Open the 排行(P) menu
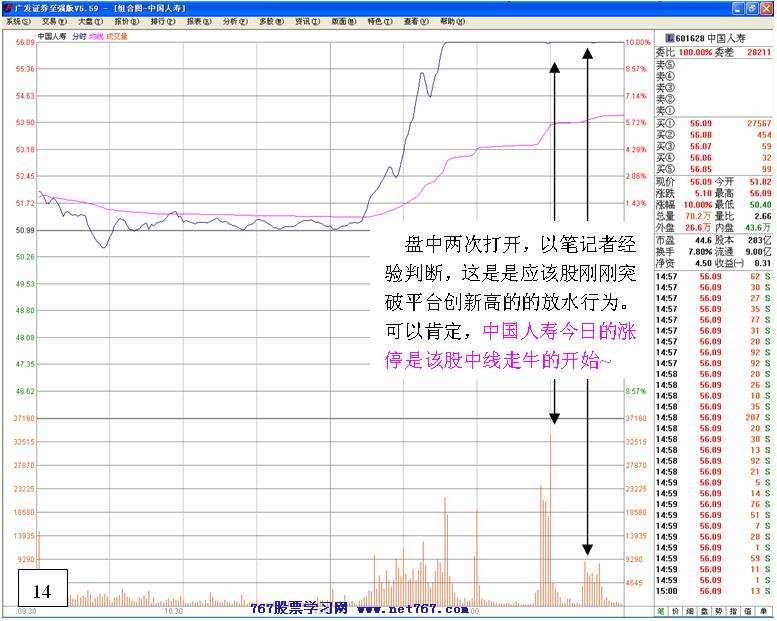Image resolution: width=777 pixels, height=621 pixels. [163, 22]
